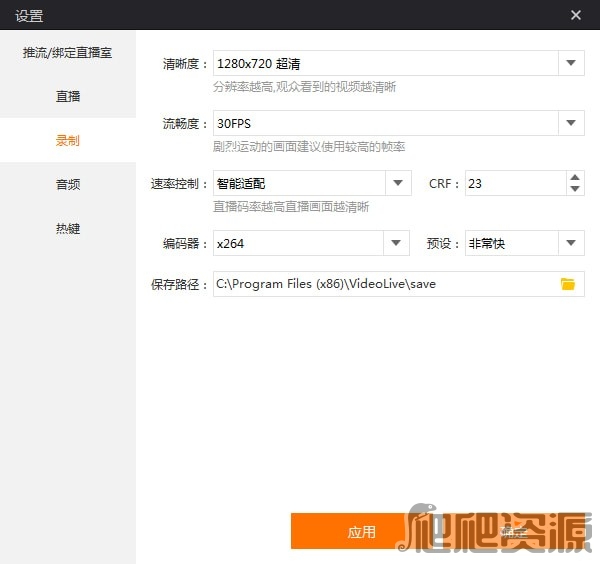Click the hint text 分辨率越高,观众看到的视频越清晰
This screenshot has width=600, height=564.
click(x=305, y=87)
